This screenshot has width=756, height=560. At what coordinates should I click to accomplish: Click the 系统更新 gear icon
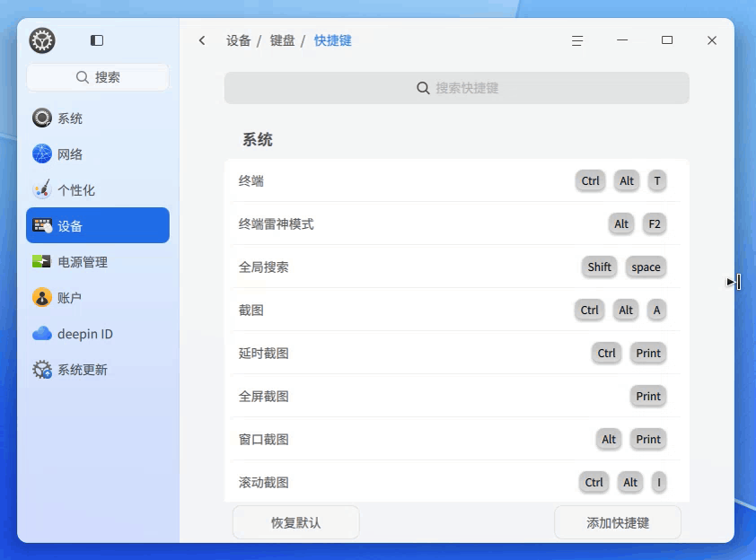(42, 370)
